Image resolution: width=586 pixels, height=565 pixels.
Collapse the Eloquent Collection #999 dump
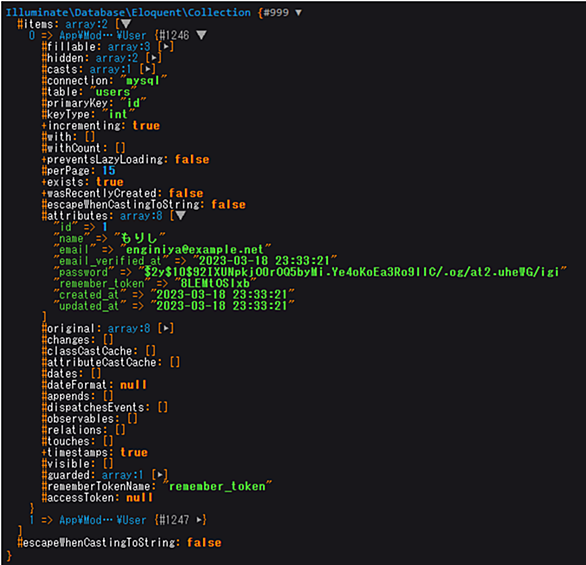tap(298, 13)
